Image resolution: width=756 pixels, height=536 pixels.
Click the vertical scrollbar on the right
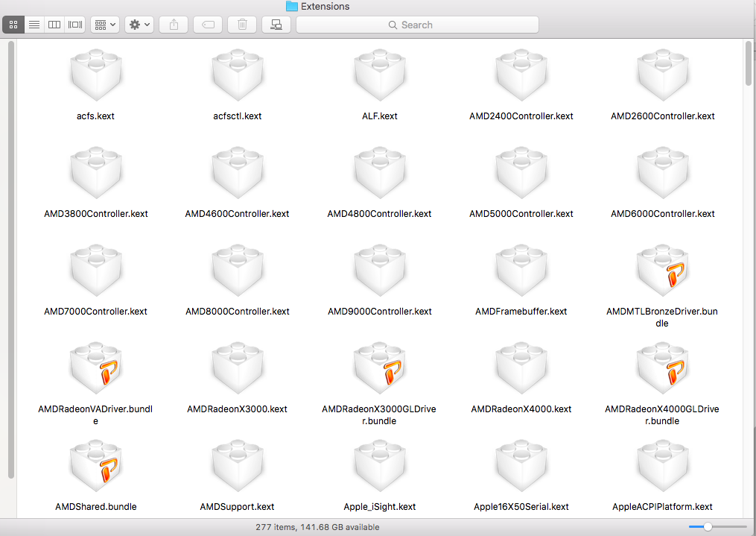[x=749, y=63]
